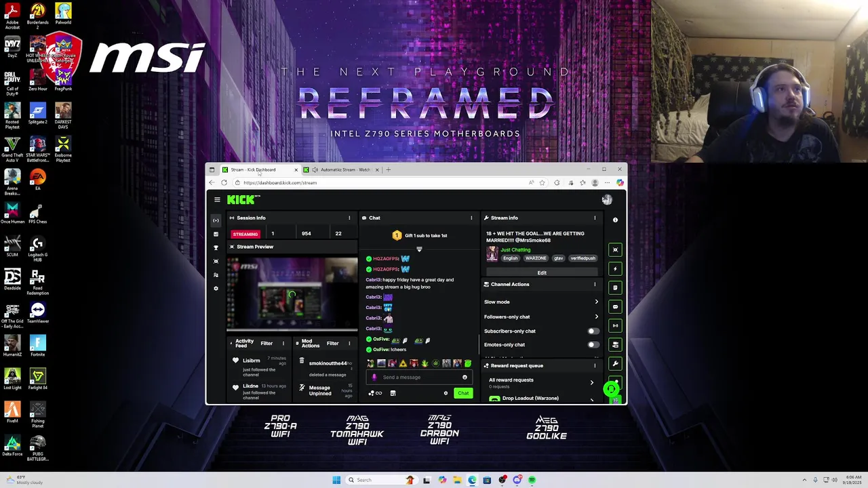Click Gift 1 sub to take 1st banner
868x488 pixels.
420,235
